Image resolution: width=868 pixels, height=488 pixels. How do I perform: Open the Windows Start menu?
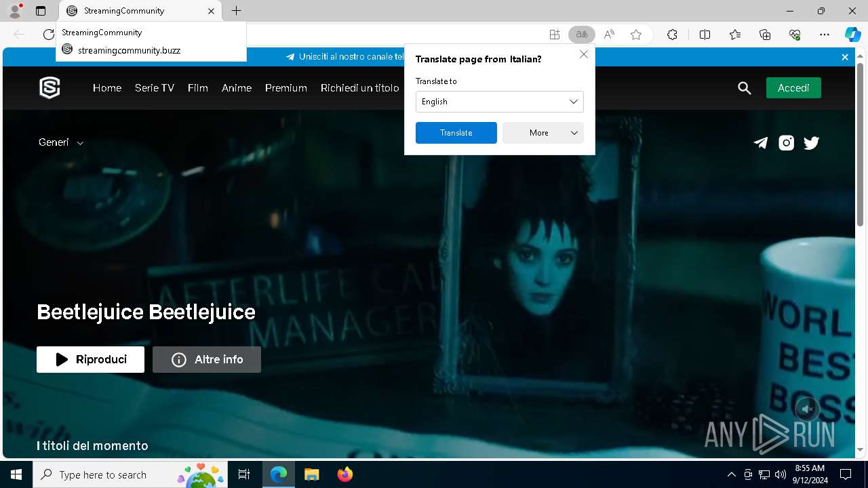pyautogui.click(x=16, y=474)
